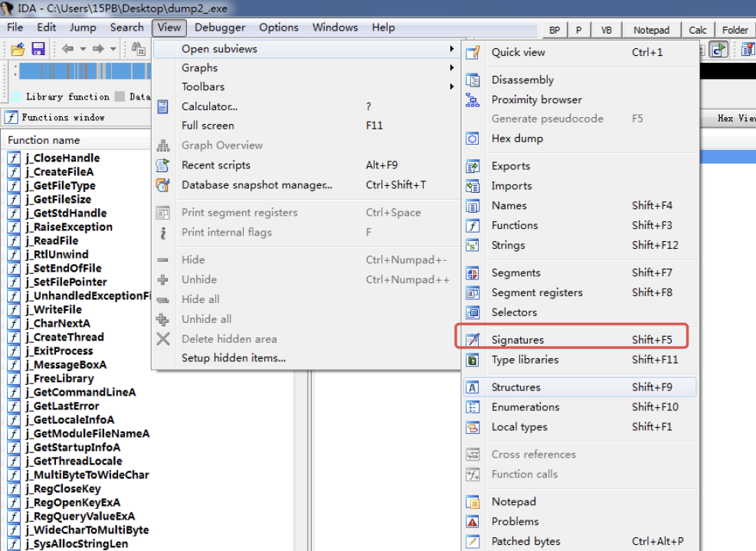Open the Imports subview

tap(511, 185)
